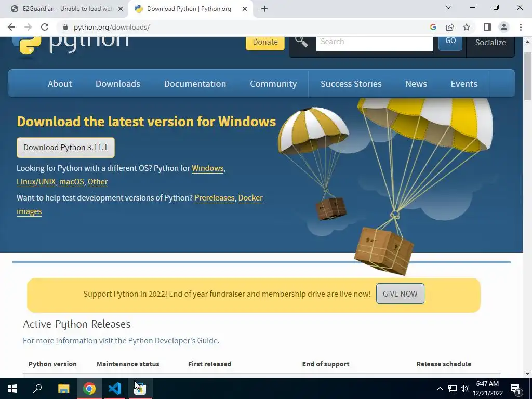Switch to Chrome in taskbar
The width and height of the screenshot is (532, 399).
89,389
